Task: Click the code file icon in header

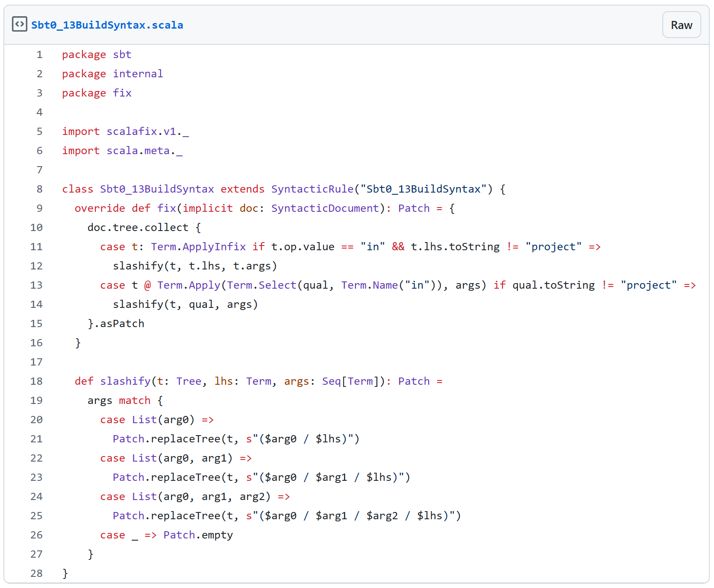Action: click(x=20, y=24)
